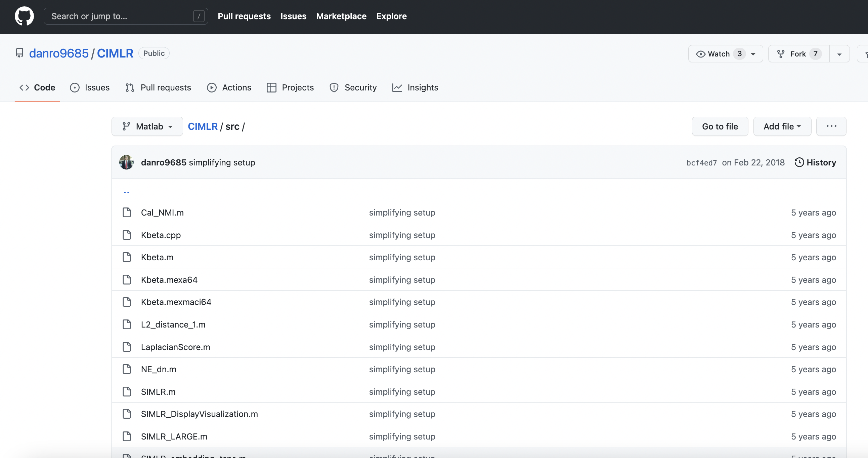The height and width of the screenshot is (458, 868).
Task: Click danro9685's avatar in commit bar
Action: [126, 162]
